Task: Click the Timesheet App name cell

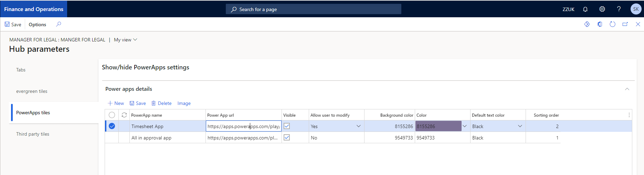Action: point(168,126)
